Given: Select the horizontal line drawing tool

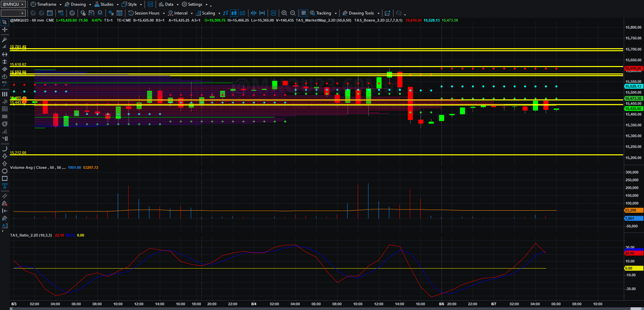Looking at the screenshot, I should click(x=5, y=54).
